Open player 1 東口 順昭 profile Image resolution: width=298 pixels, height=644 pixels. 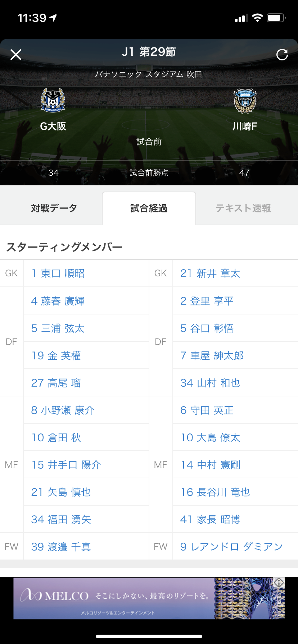(x=58, y=273)
